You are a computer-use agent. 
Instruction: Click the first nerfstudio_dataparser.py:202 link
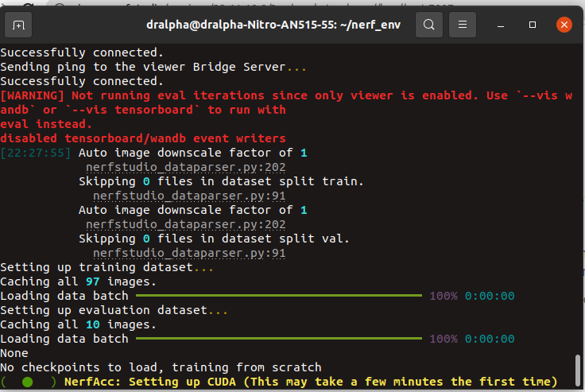tap(186, 167)
